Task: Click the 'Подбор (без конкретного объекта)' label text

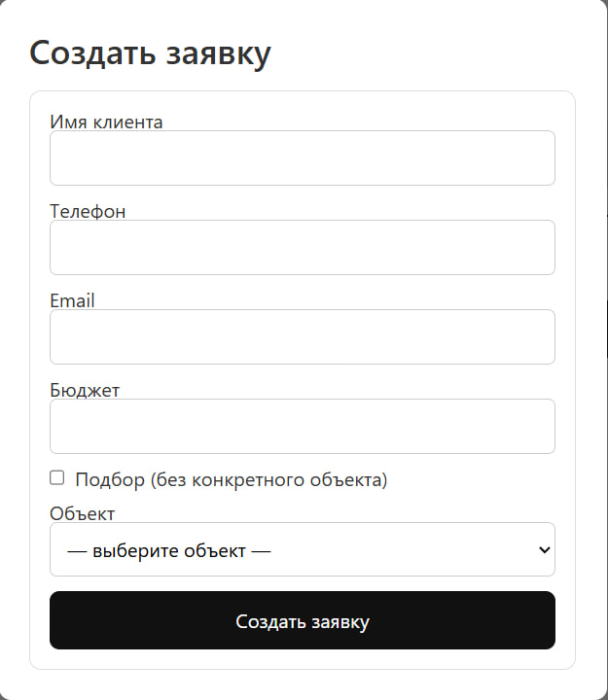Action: 231,479
